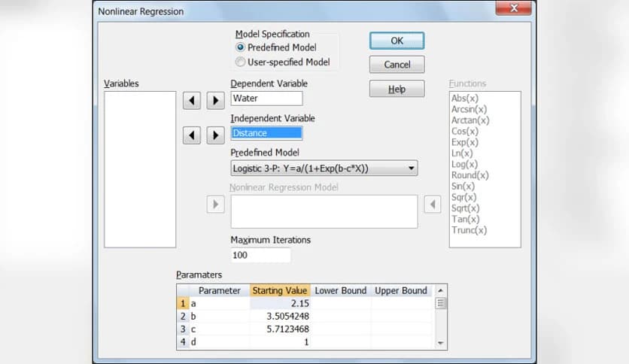The height and width of the screenshot is (364, 629).
Task: Close the Nonlinear Regression dialog
Action: pos(513,8)
